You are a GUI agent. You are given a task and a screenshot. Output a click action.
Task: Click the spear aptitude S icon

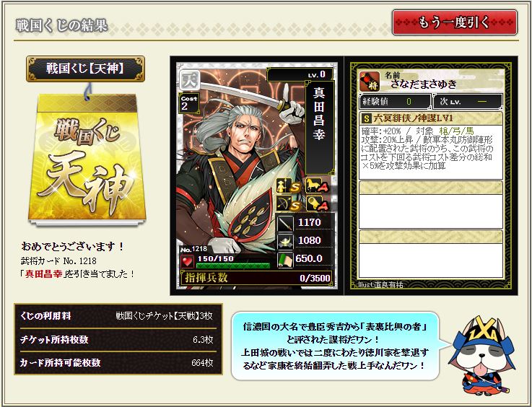tap(288, 186)
